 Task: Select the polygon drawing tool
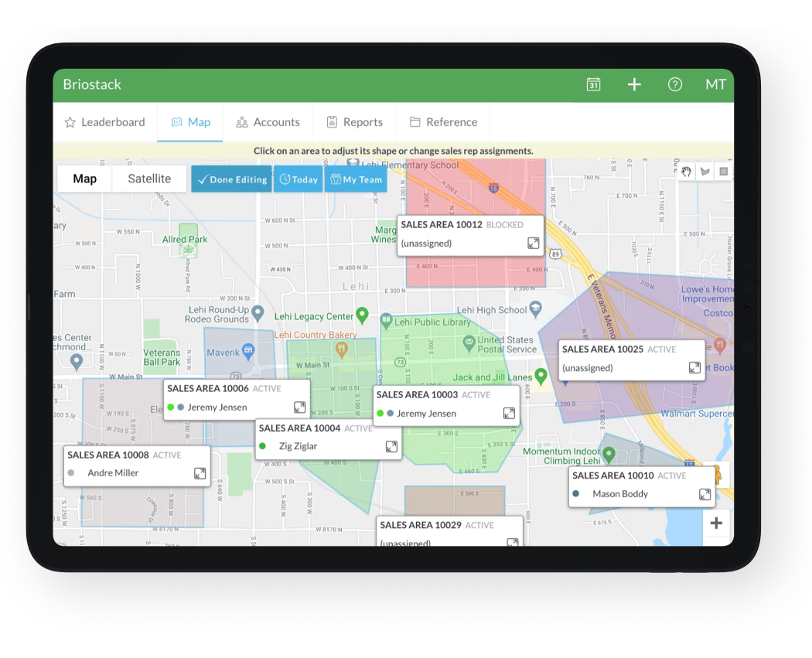[705, 172]
